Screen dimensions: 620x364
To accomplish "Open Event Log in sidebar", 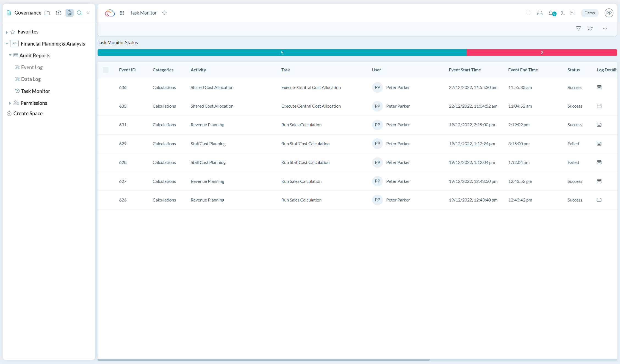I will (x=32, y=67).
